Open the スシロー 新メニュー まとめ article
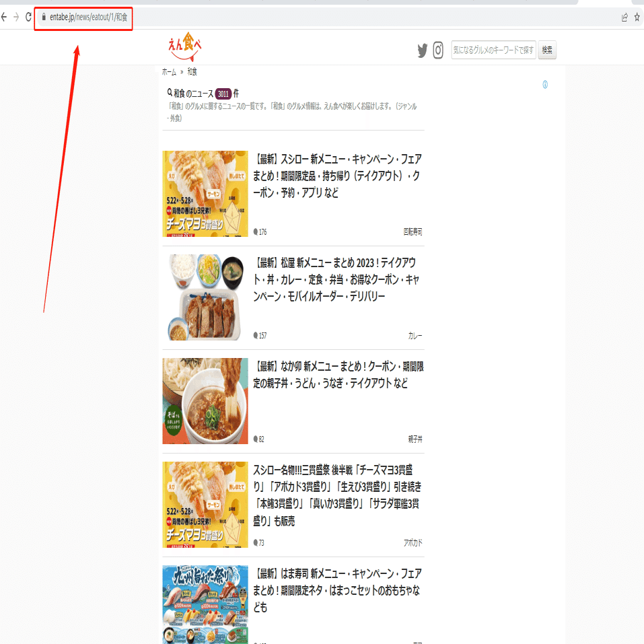This screenshot has width=644, height=644. tap(336, 176)
